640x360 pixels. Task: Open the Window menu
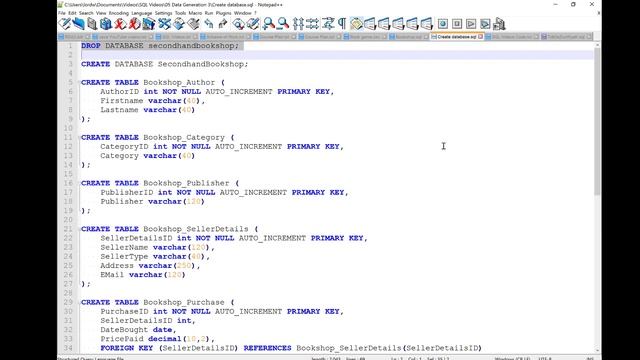point(242,13)
